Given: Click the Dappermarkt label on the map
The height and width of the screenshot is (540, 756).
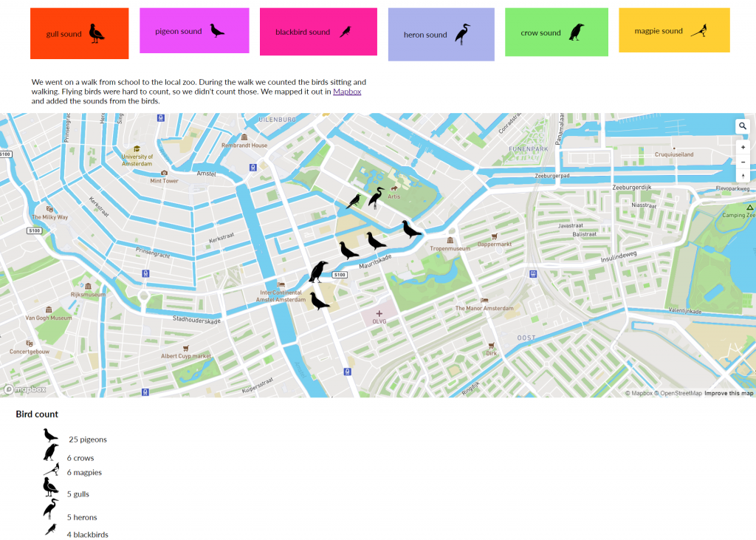Looking at the screenshot, I should click(x=495, y=245).
